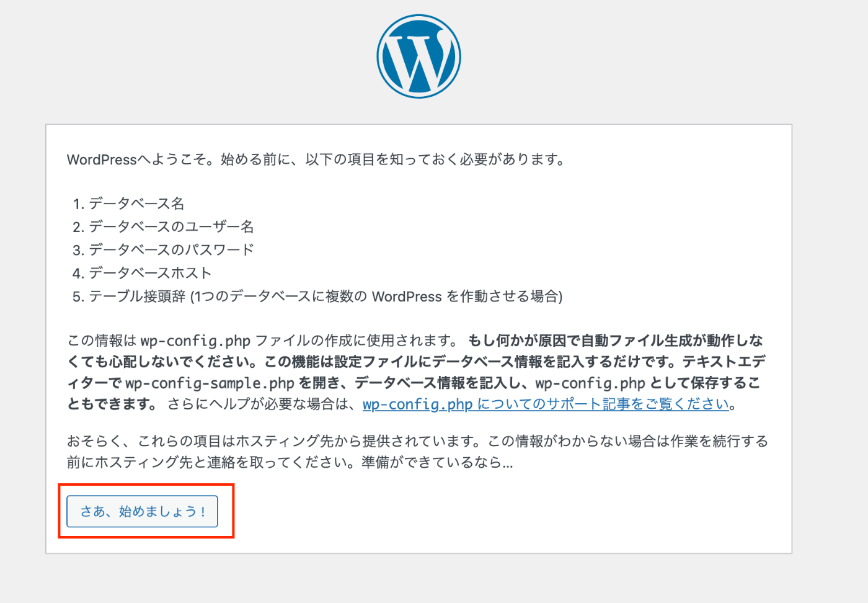Click the WordPress logo at the top
This screenshot has width=868, height=603.
click(418, 56)
